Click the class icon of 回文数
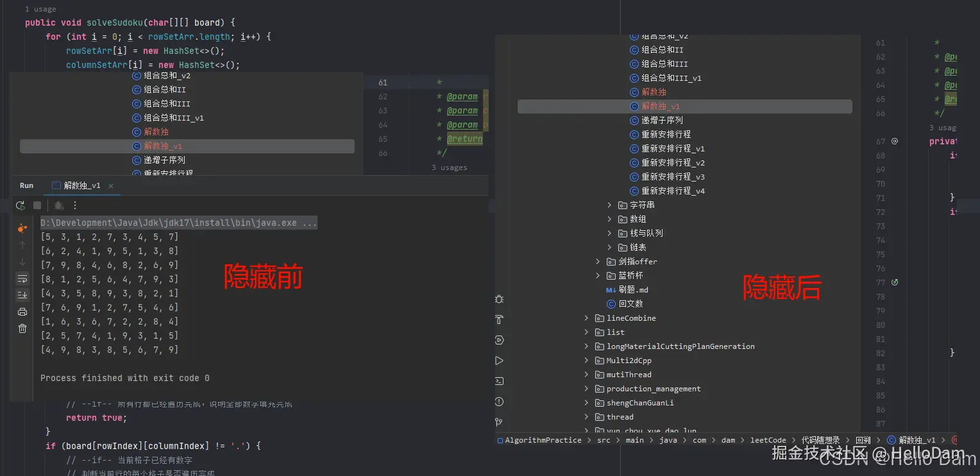The image size is (980, 476). (611, 304)
